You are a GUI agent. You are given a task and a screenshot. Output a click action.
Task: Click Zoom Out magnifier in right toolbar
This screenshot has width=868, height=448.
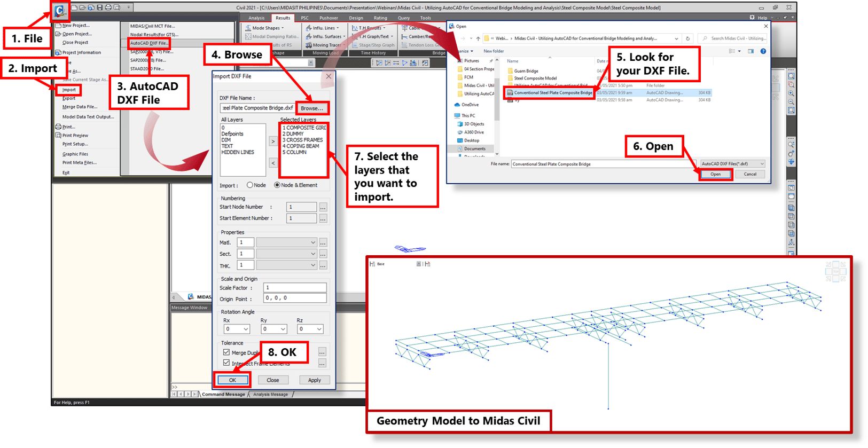pos(791,101)
